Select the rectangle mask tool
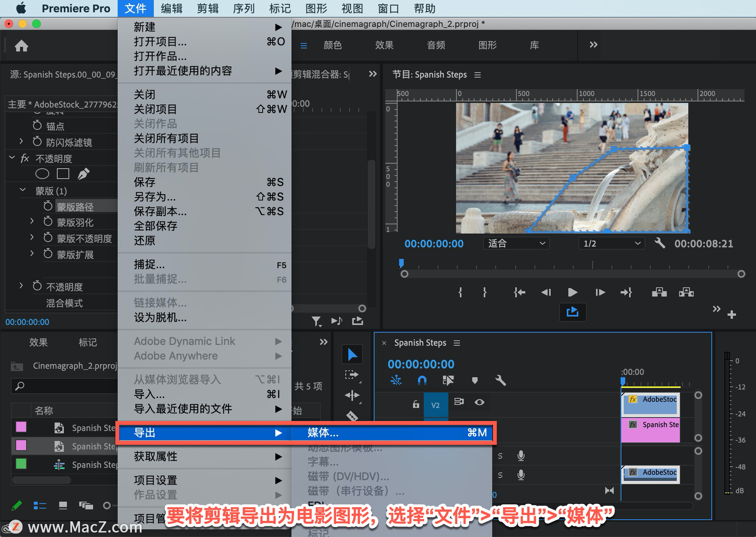This screenshot has width=756, height=537. coord(63,173)
